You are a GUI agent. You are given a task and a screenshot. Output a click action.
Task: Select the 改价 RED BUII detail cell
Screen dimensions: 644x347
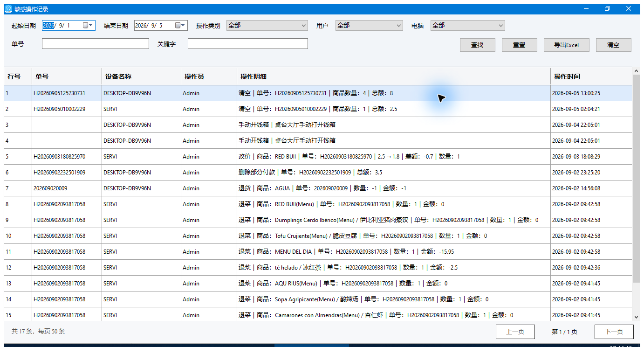[394, 157]
